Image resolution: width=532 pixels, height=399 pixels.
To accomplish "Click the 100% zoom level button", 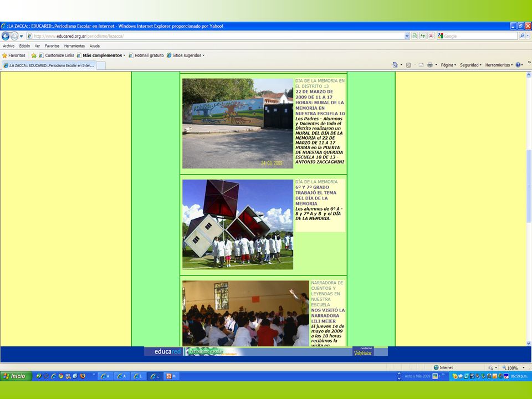I will click(510, 368).
